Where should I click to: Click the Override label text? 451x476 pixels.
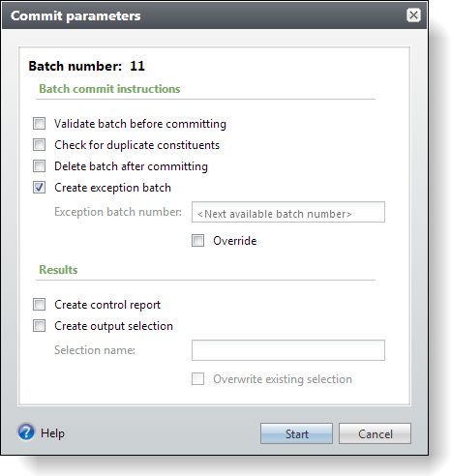point(235,241)
